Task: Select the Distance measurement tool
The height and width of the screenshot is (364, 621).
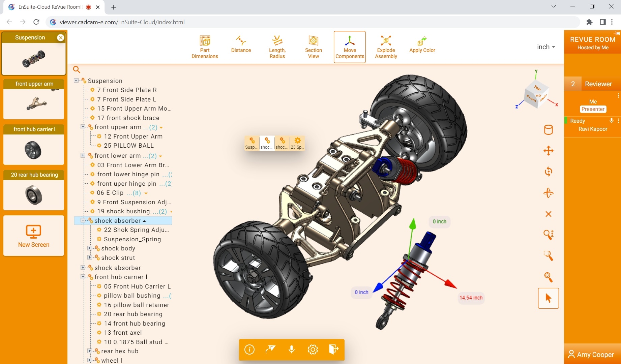Action: pyautogui.click(x=241, y=44)
